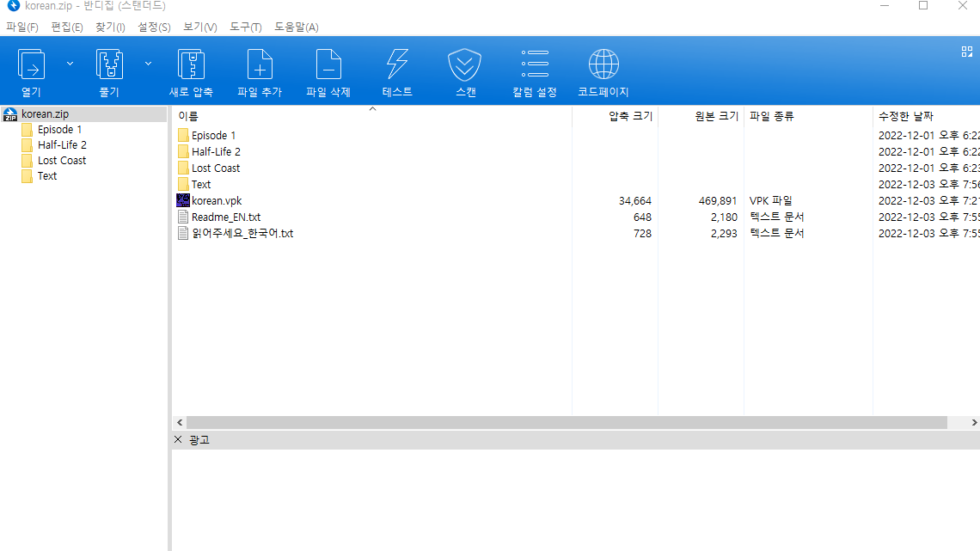Open the 보기(V) menu
The image size is (980, 551).
200,27
